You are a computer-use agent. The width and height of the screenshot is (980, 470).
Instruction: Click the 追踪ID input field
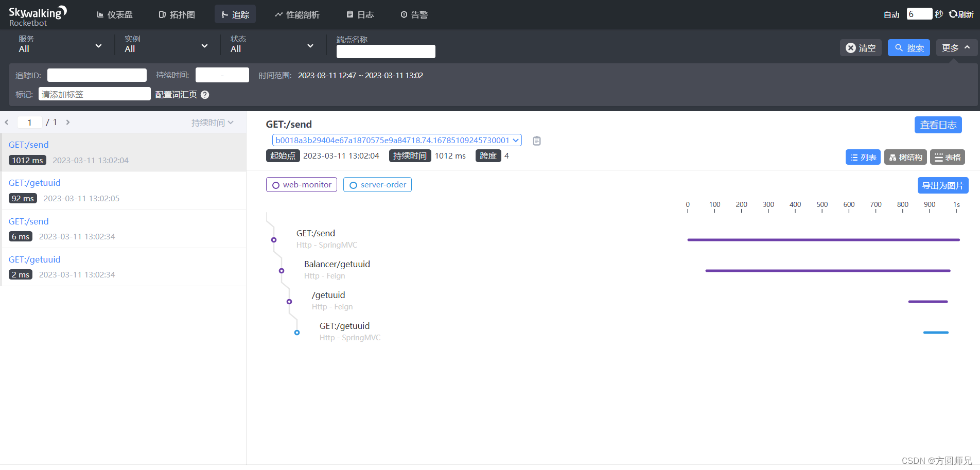coord(97,75)
